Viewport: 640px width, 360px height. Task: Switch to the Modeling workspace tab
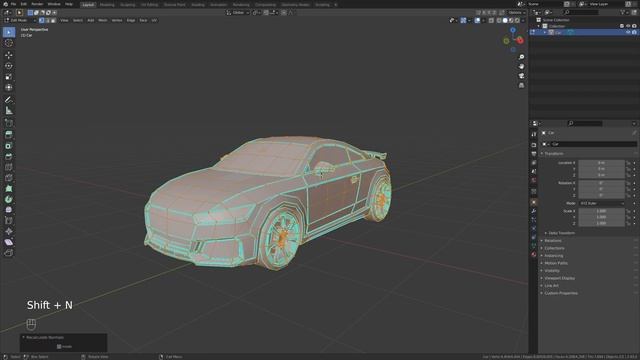pos(107,4)
